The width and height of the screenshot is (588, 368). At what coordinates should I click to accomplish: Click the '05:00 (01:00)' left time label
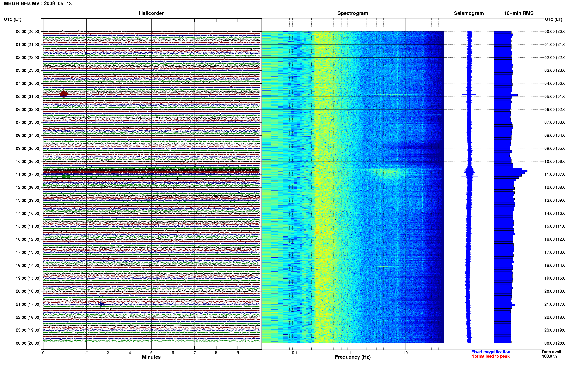point(28,96)
